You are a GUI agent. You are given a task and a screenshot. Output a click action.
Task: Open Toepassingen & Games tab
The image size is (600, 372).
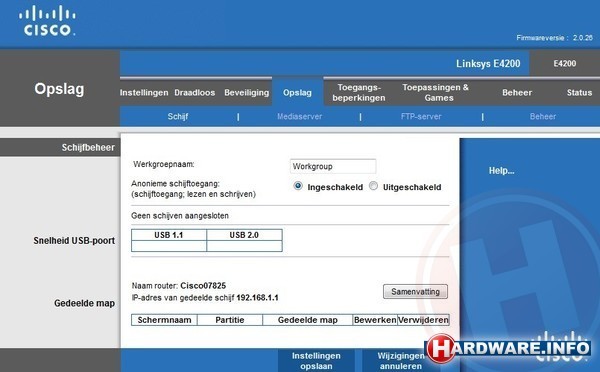click(435, 93)
